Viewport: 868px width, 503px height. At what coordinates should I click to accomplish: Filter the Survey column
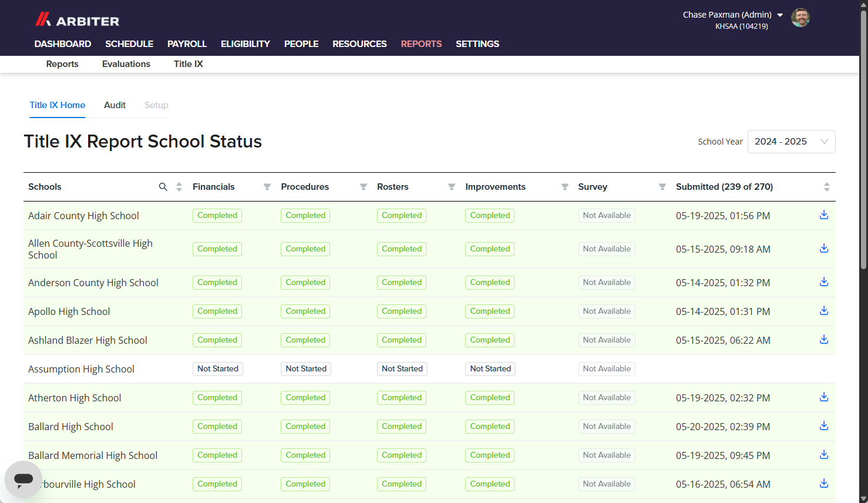[662, 187]
